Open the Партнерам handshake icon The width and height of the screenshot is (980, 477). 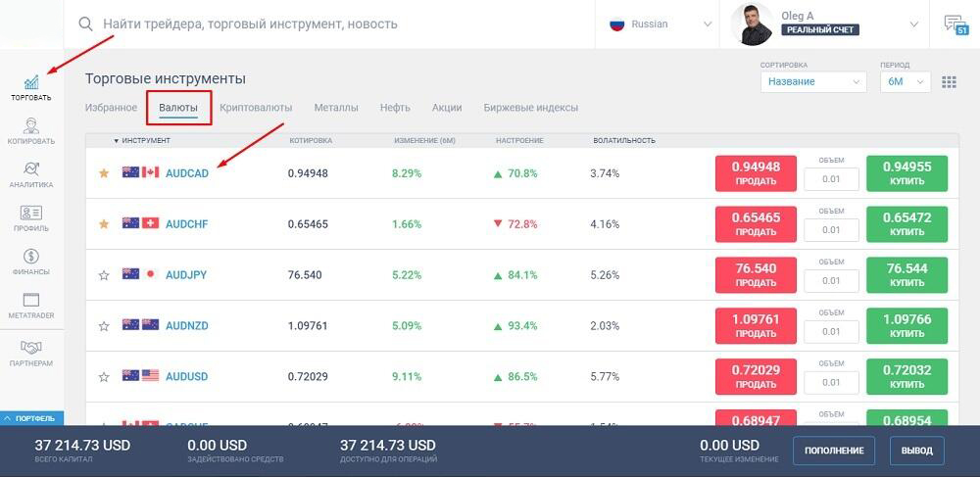[31, 348]
